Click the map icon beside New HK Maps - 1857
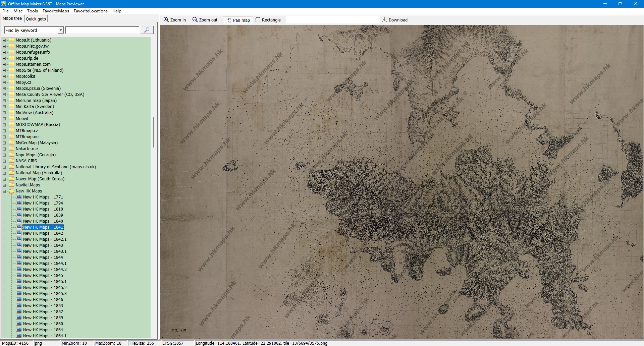644x346 pixels. tap(19, 311)
